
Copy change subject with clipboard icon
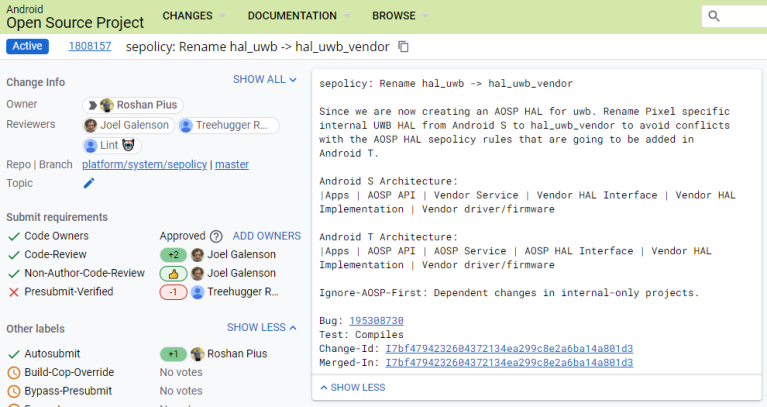point(403,46)
